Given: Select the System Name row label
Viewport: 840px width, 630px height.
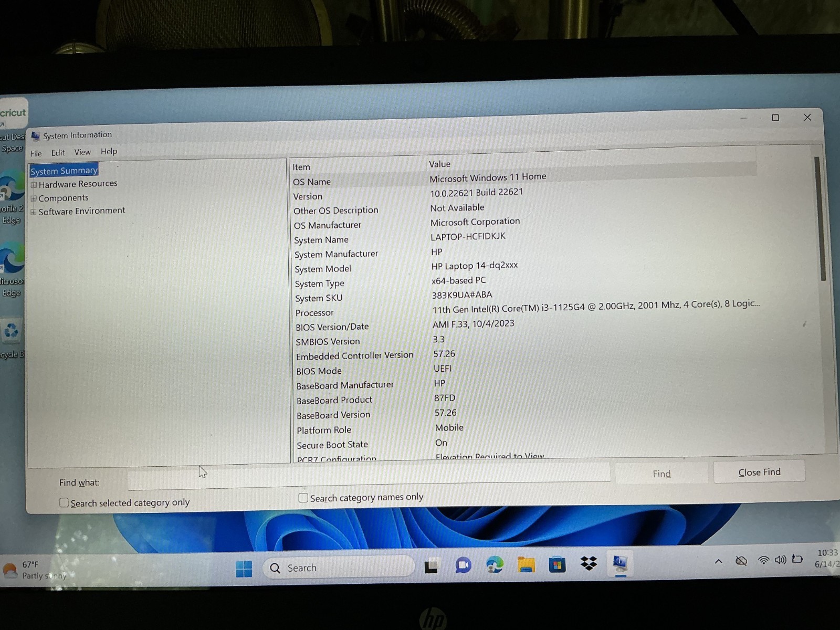Looking at the screenshot, I should (x=321, y=240).
